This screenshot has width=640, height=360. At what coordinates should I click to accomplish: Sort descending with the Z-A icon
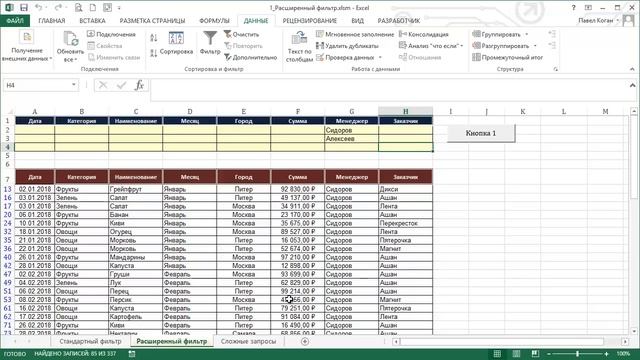click(x=153, y=53)
